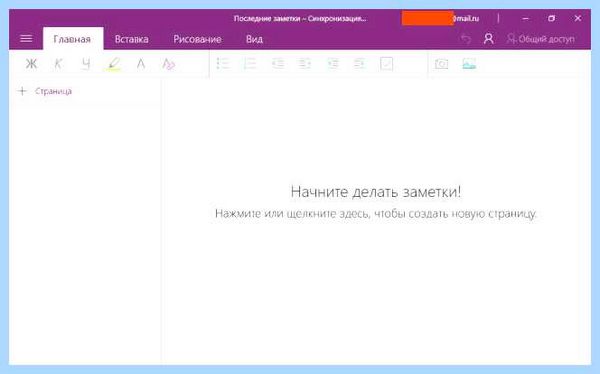Add a new page with + Страница
This screenshot has height=374, width=600.
tap(45, 91)
